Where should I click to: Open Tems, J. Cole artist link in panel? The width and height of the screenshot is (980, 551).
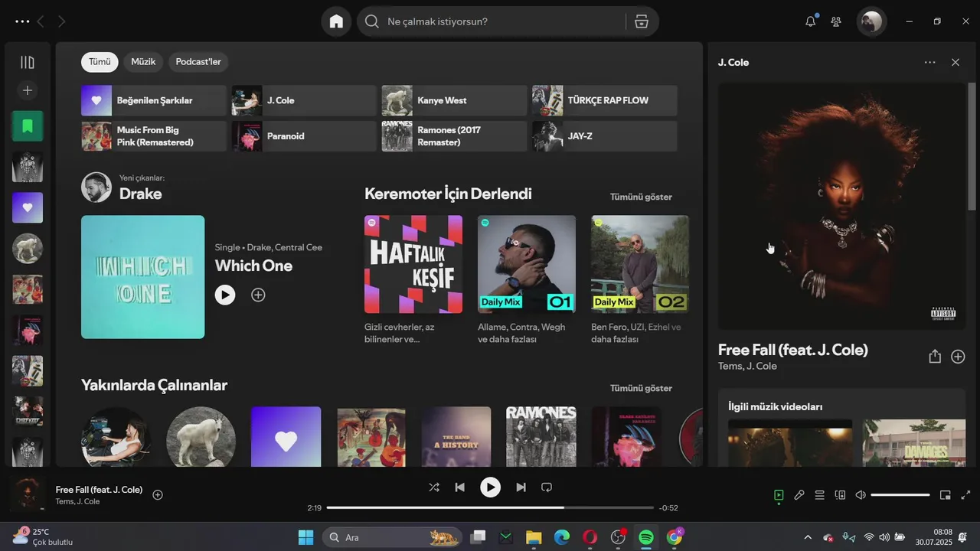747,366
